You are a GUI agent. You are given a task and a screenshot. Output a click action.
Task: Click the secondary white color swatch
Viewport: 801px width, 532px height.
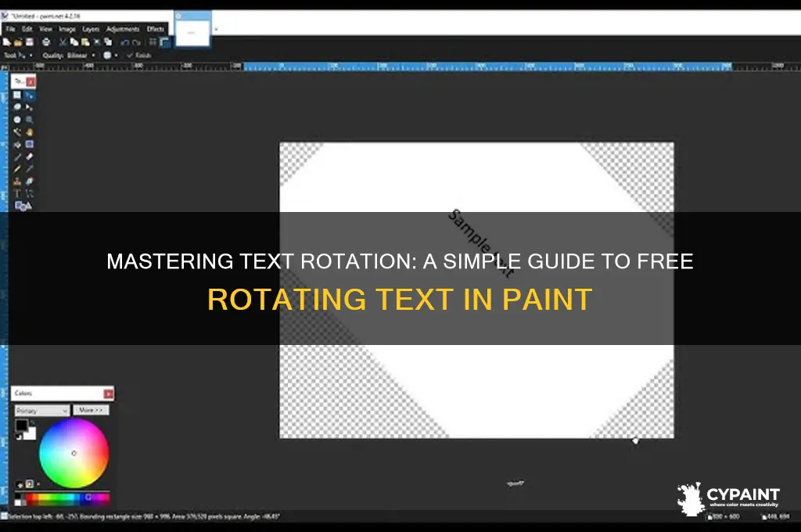pyautogui.click(x=31, y=435)
